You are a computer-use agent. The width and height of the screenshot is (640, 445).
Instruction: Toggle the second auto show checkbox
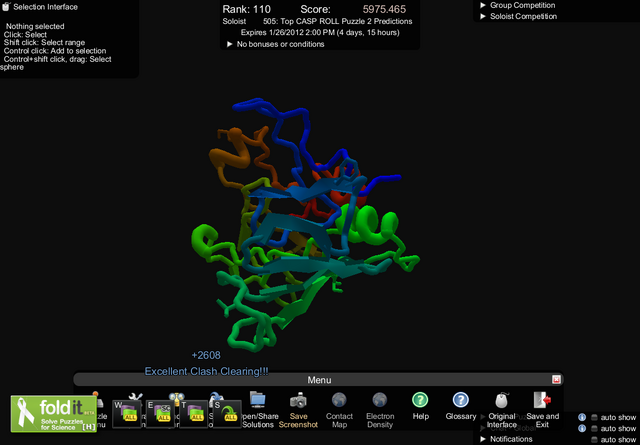pos(594,428)
